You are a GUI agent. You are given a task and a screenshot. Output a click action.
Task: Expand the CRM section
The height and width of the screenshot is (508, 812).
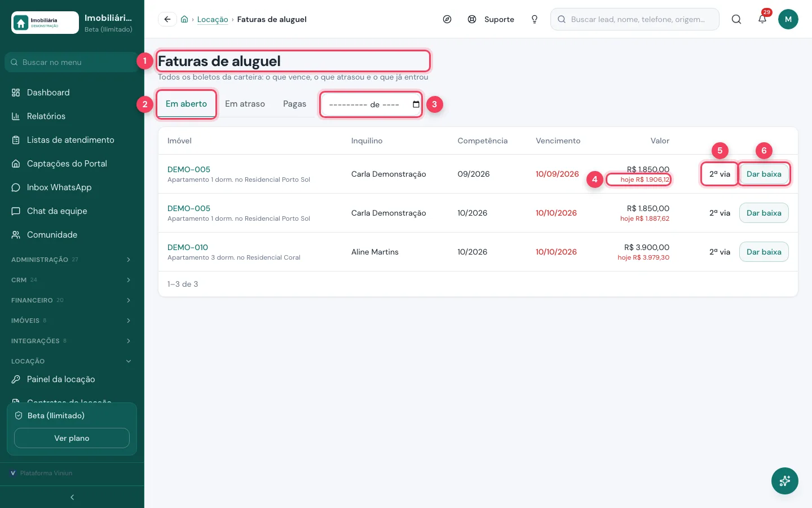[x=72, y=280]
